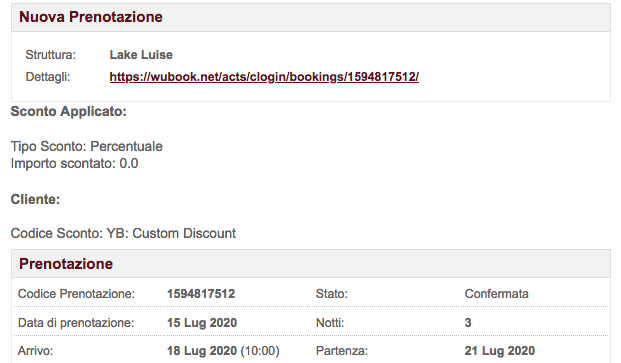Select the Cliente heading
The height and width of the screenshot is (363, 621).
35,199
